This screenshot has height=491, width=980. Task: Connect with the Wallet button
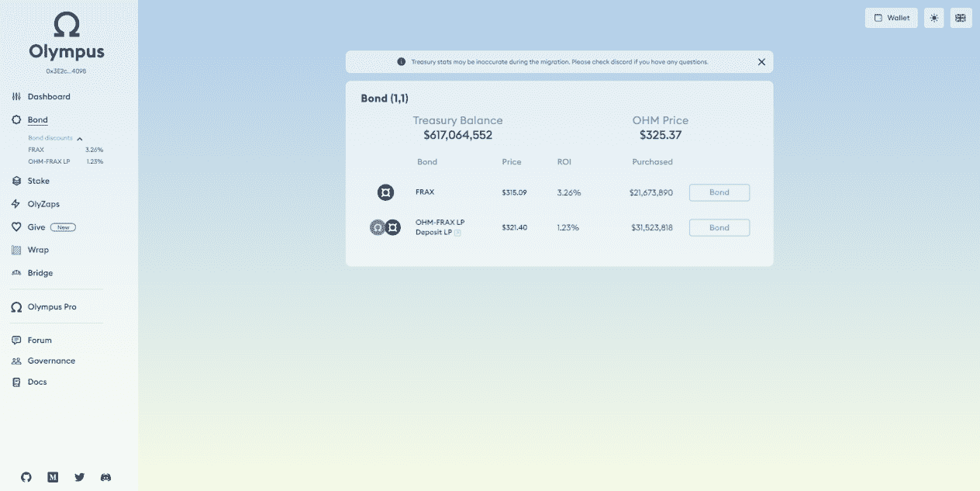(892, 18)
